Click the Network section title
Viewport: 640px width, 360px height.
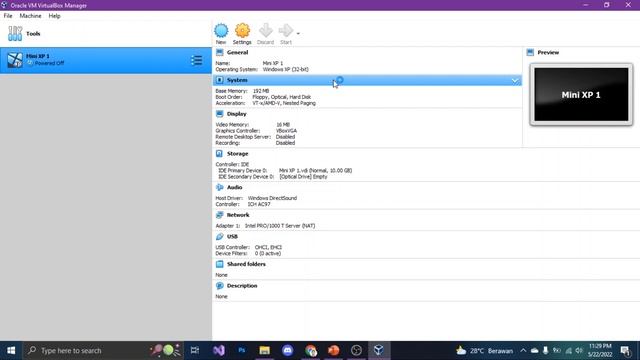[x=238, y=215]
